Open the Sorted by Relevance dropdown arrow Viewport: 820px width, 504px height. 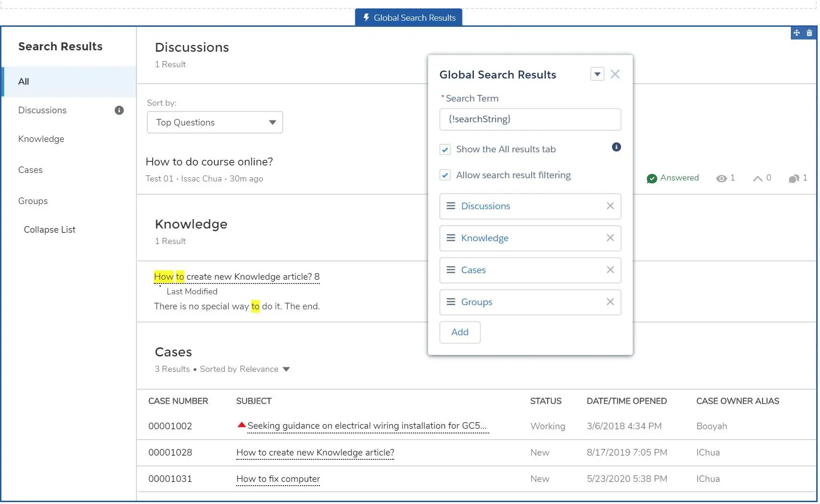[286, 370]
